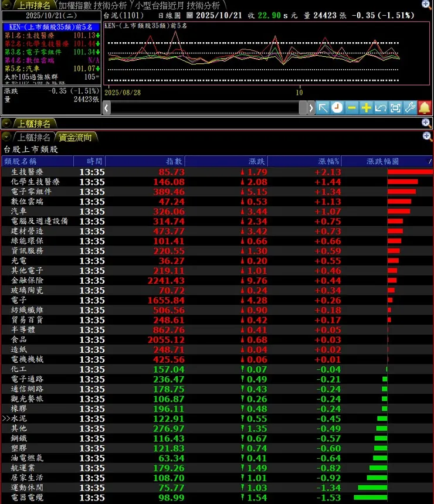Select the 運動休閒 row
This screenshot has height=504, width=434.
[x=217, y=488]
